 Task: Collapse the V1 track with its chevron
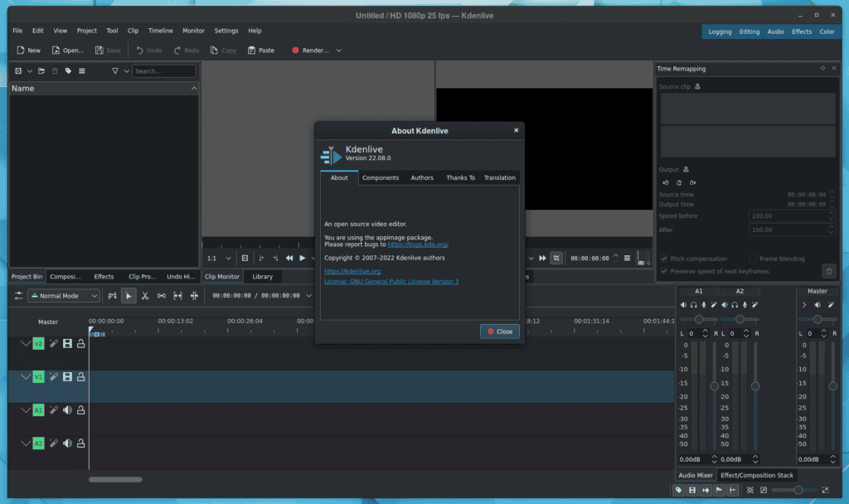point(25,377)
